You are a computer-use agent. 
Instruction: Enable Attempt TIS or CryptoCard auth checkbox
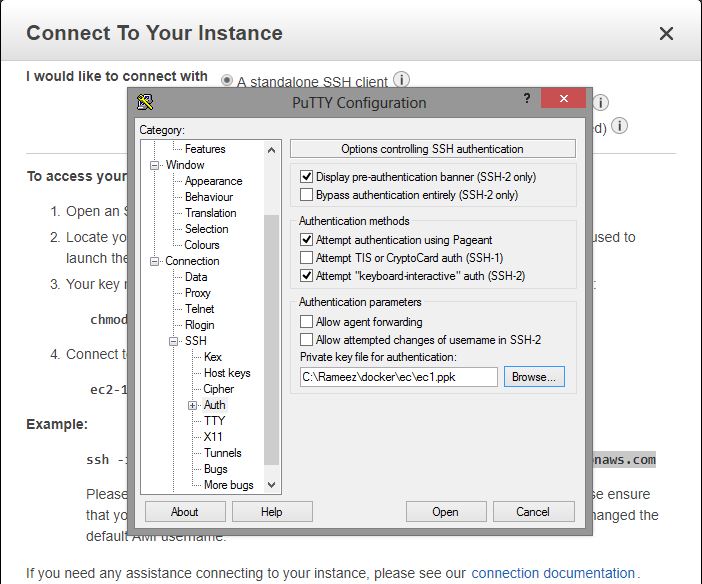[x=306, y=258]
